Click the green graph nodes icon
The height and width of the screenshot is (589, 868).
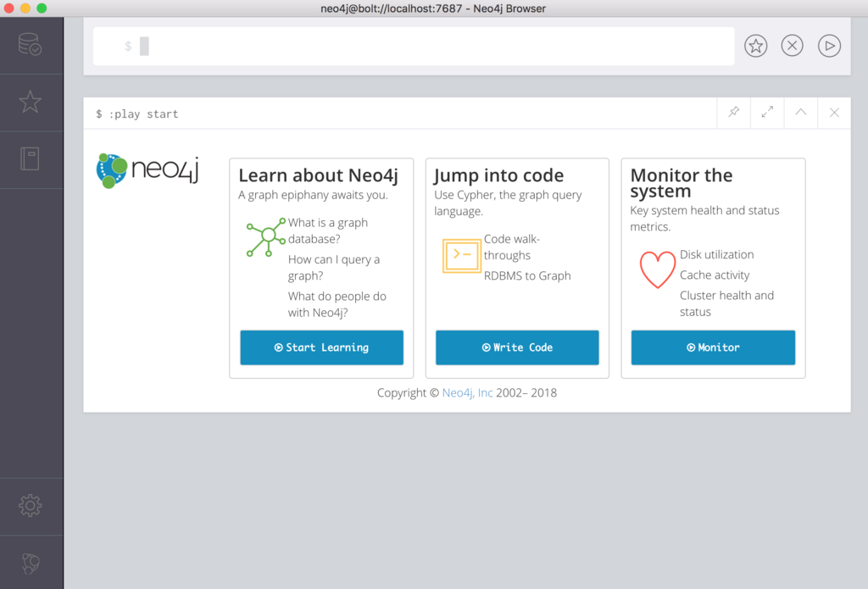265,237
